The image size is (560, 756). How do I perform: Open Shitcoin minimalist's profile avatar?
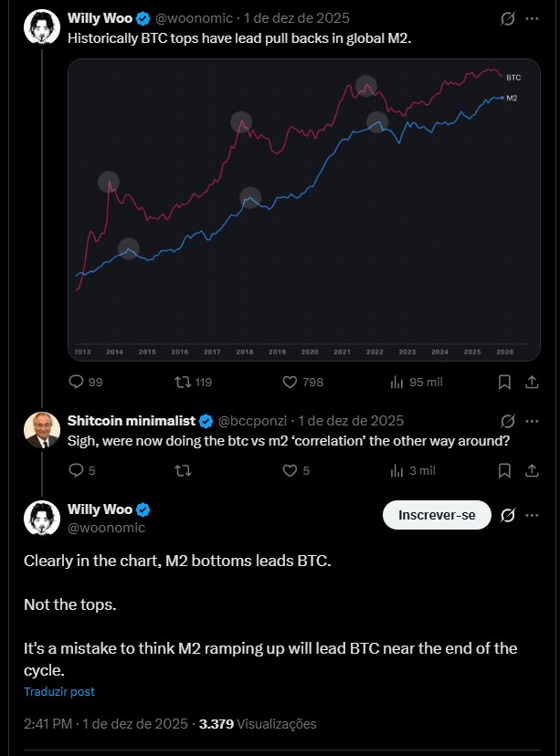(41, 431)
